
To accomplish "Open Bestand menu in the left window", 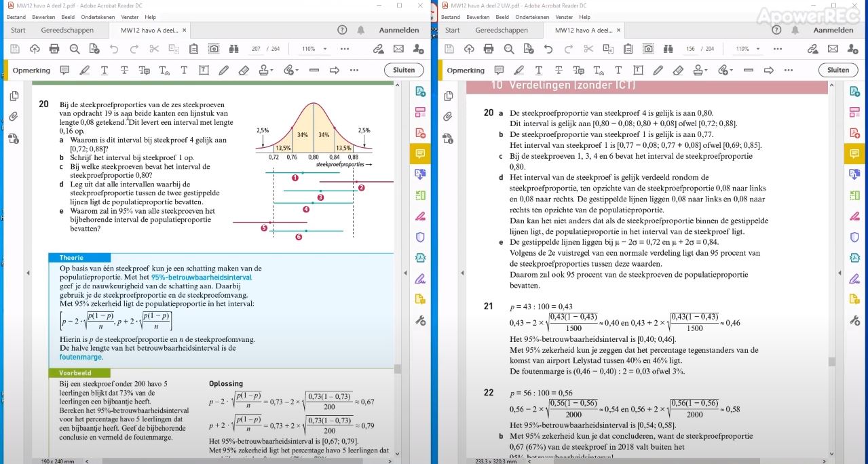I will 16,17.
